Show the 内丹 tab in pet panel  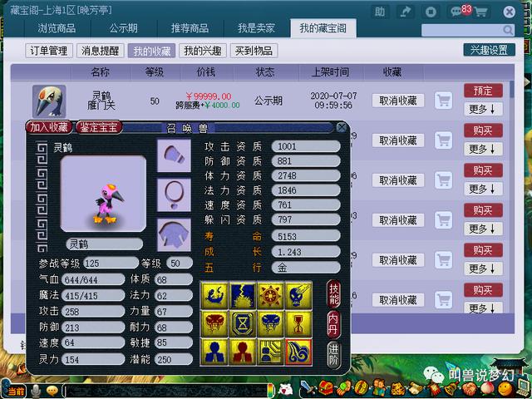pyautogui.click(x=333, y=325)
